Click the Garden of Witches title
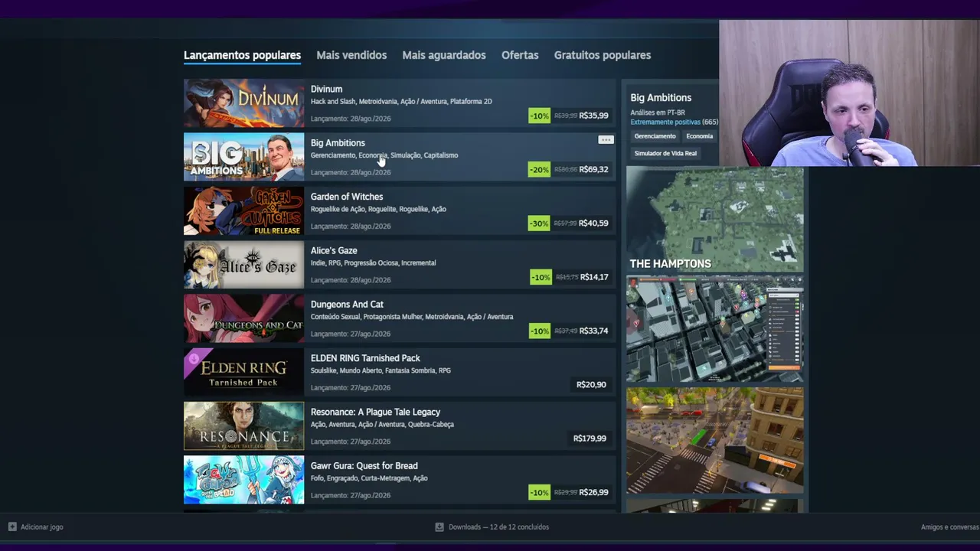The image size is (980, 551). (x=347, y=197)
